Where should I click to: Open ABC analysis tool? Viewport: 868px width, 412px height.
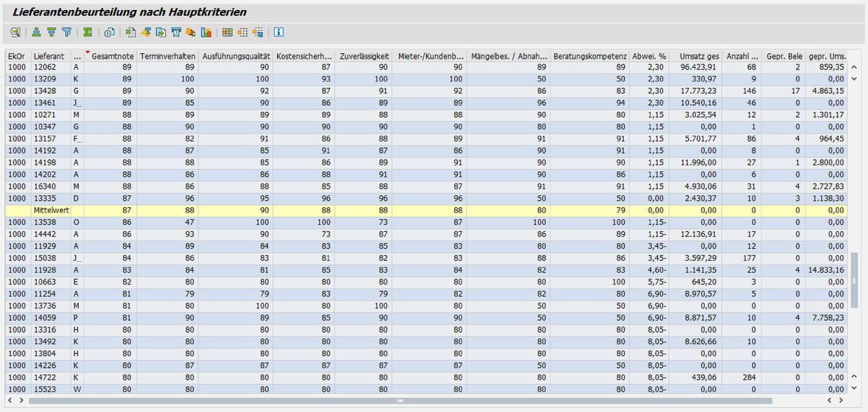point(191,32)
